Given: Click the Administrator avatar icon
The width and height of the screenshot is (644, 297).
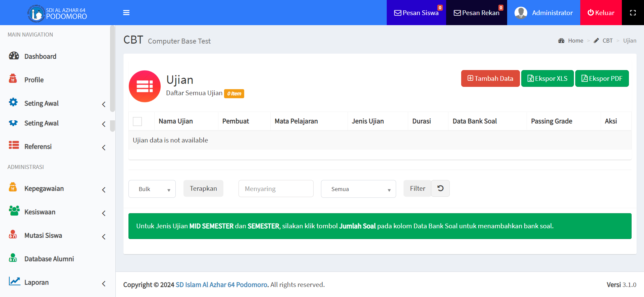Looking at the screenshot, I should pyautogui.click(x=521, y=13).
